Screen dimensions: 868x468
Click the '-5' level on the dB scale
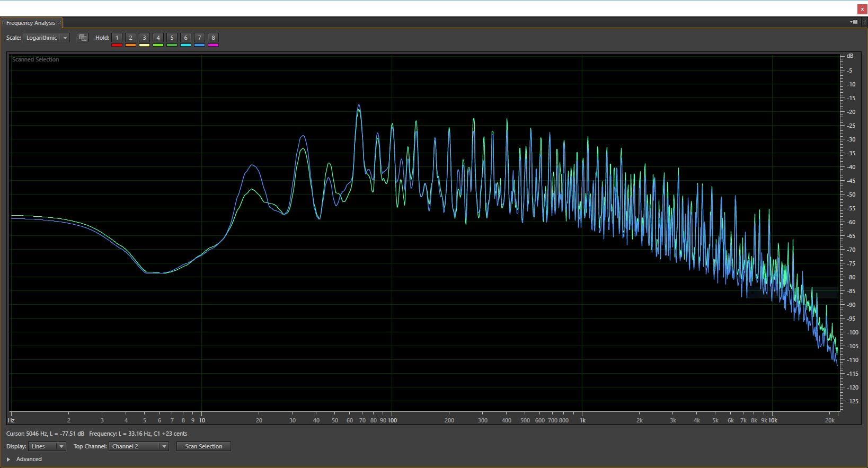850,70
